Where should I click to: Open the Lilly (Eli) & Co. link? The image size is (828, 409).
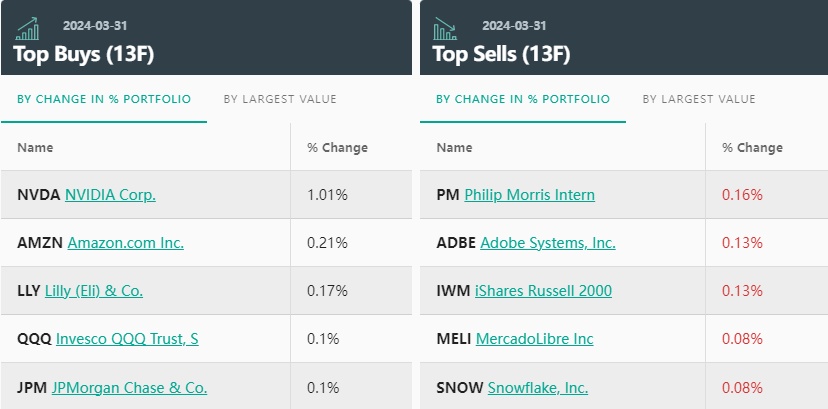(94, 291)
